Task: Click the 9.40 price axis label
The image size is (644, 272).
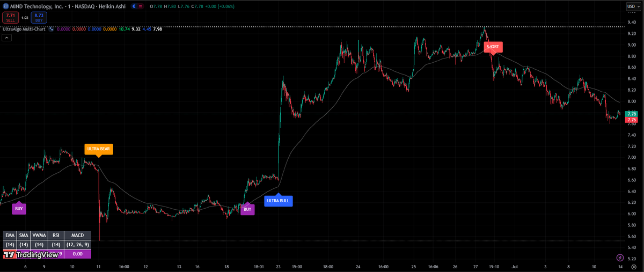Action: click(632, 22)
